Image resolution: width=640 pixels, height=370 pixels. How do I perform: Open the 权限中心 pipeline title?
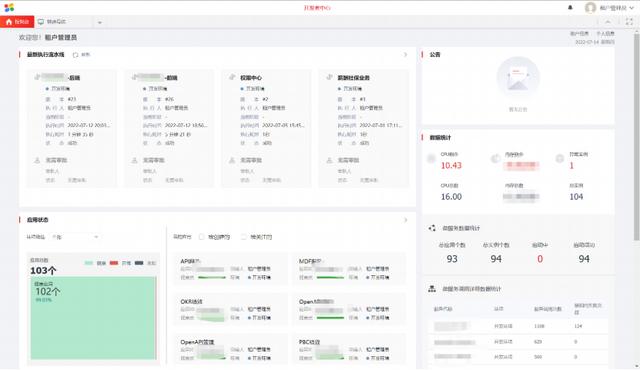click(251, 78)
